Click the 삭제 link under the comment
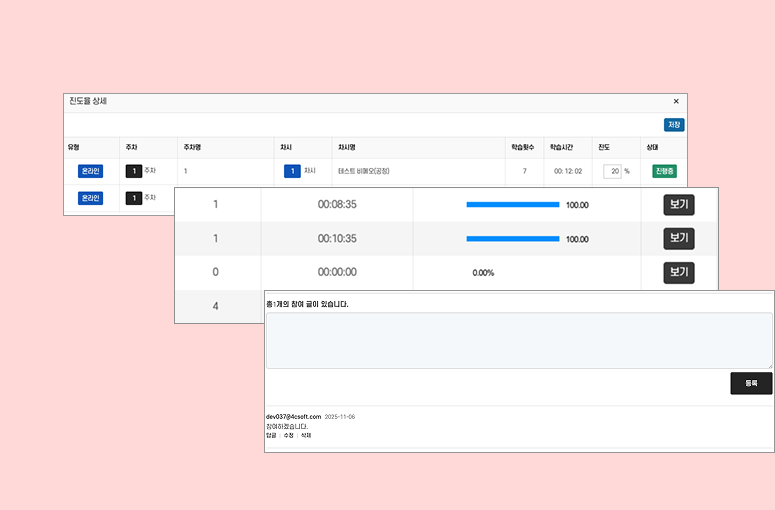 click(x=306, y=435)
